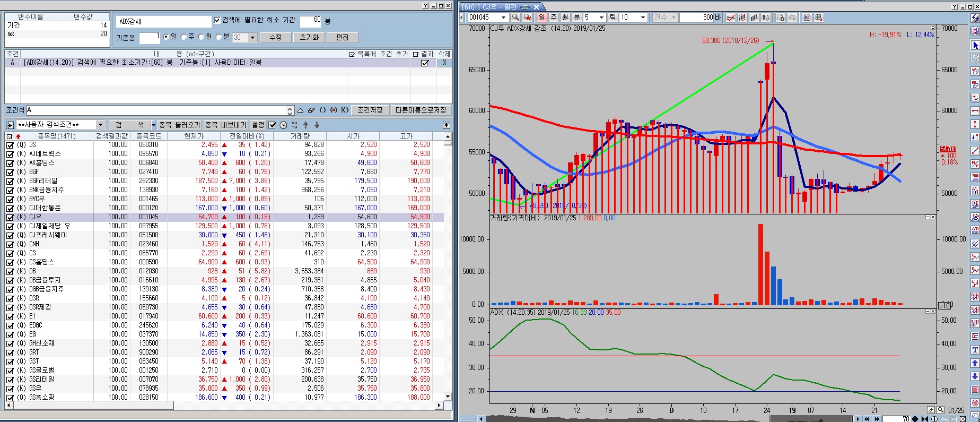
Task: Click the red (x) parentheses icon
Action: [x=334, y=110]
